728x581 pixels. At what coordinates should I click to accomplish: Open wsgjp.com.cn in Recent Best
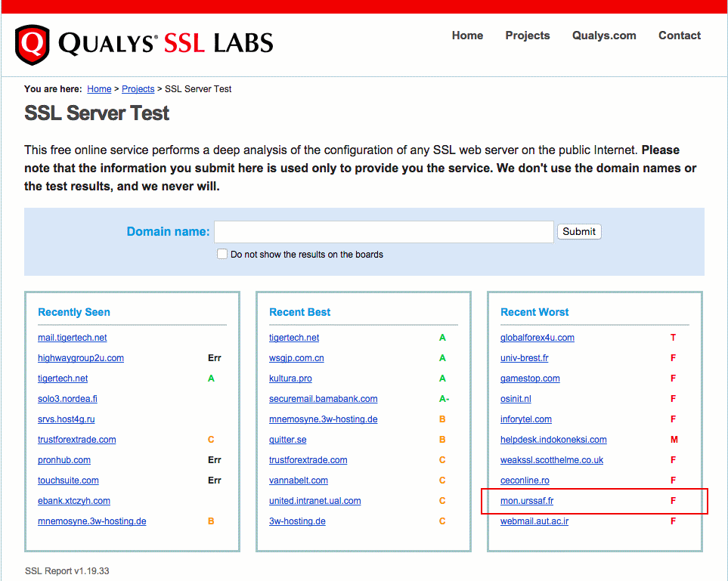click(x=296, y=358)
